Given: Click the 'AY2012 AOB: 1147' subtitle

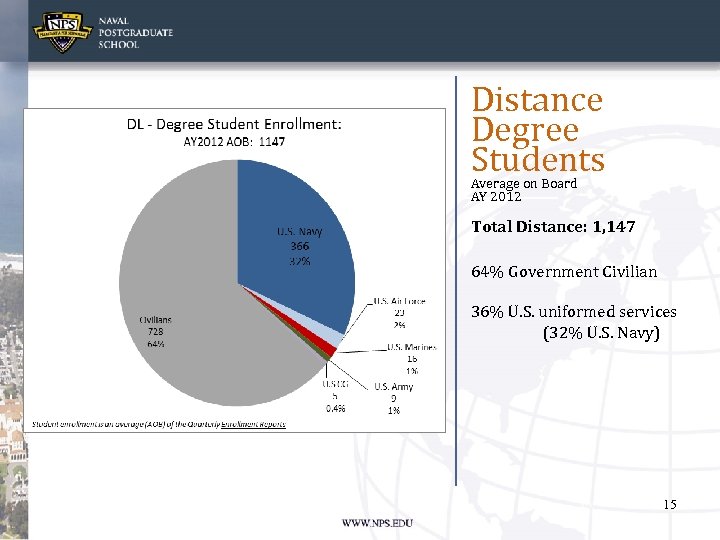Looking at the screenshot, I should click(234, 141).
